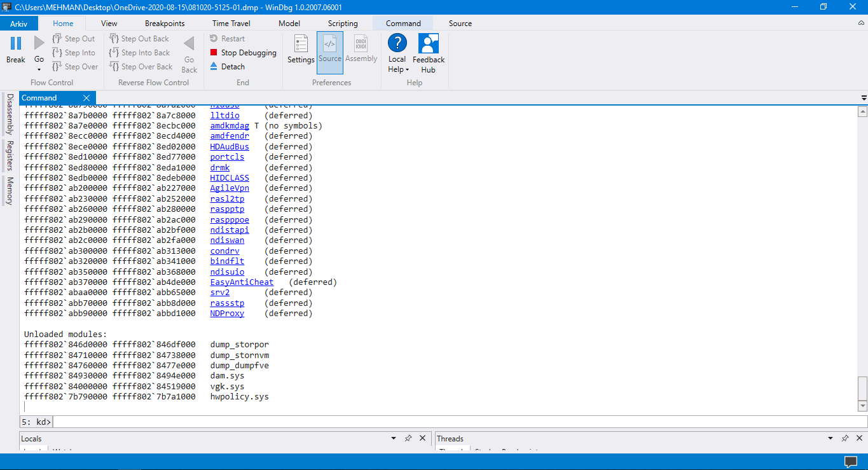Open the Scripting ribbon tab
This screenshot has height=470, width=868.
[343, 24]
